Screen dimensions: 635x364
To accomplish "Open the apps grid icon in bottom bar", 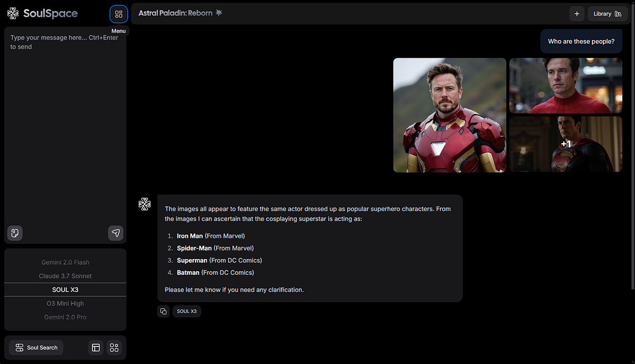I will point(114,348).
